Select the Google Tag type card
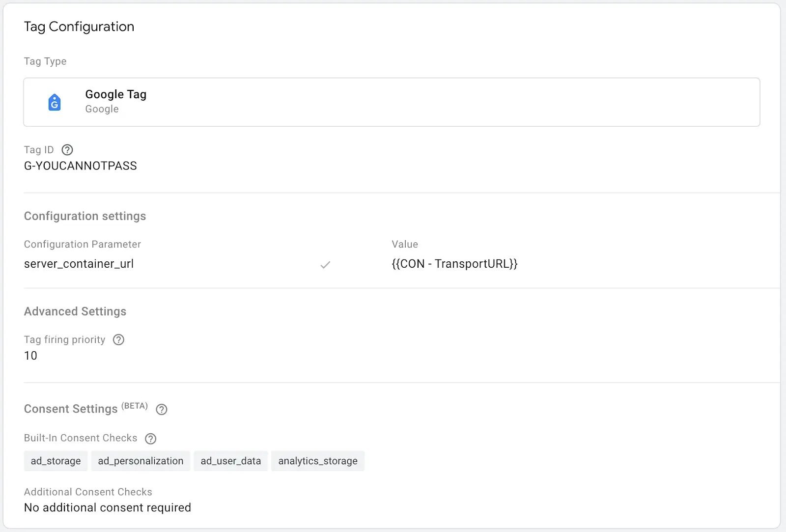786x532 pixels. (x=391, y=102)
